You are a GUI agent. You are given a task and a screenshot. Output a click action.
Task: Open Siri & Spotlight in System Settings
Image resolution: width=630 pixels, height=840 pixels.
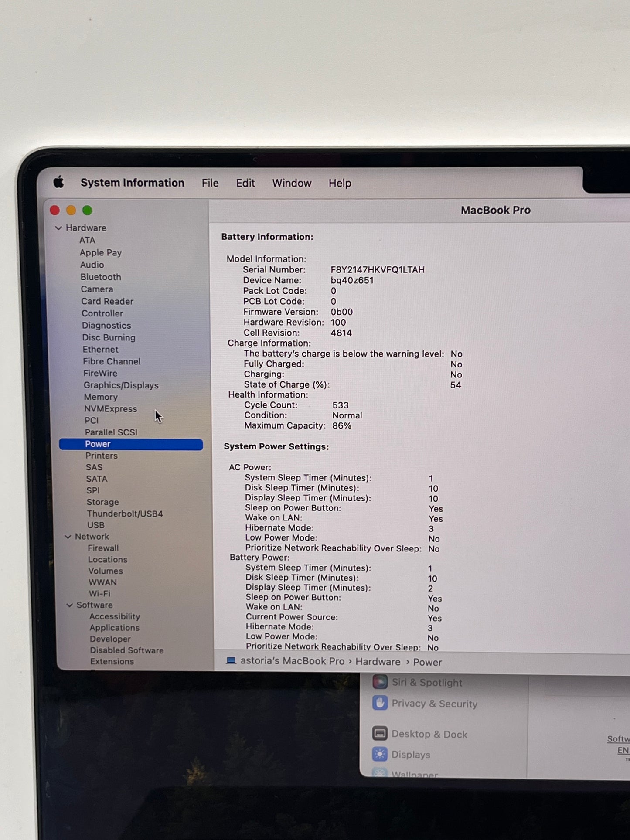[x=418, y=682]
